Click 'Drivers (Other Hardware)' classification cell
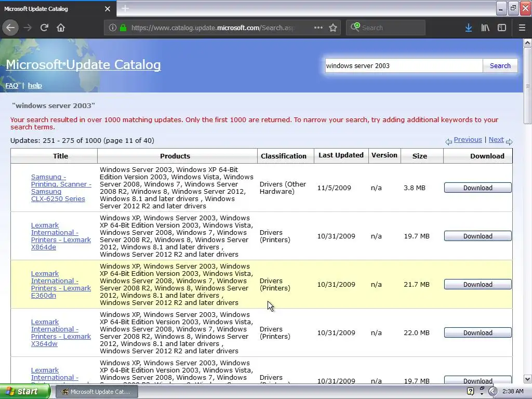This screenshot has height=399, width=532. 283,188
